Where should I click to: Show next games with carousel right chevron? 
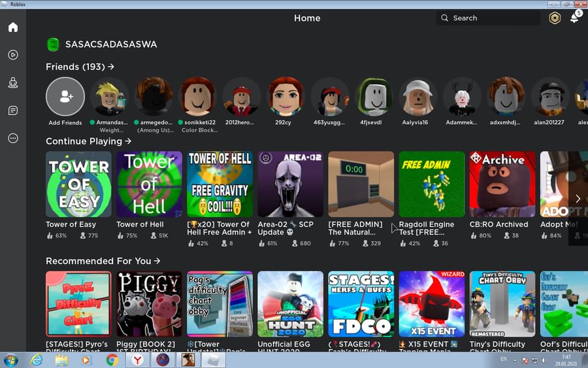[x=578, y=199]
